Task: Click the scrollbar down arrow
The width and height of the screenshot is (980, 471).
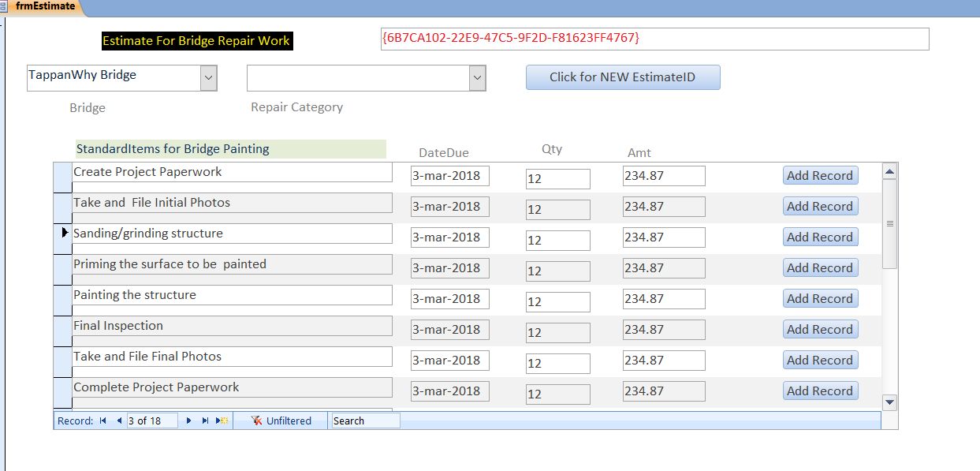Action: [889, 402]
